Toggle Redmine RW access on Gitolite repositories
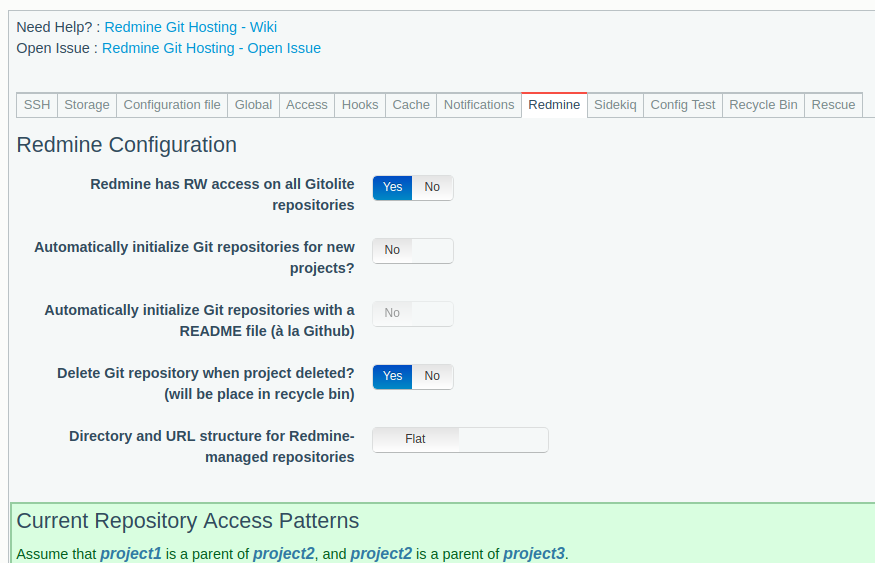 413,187
